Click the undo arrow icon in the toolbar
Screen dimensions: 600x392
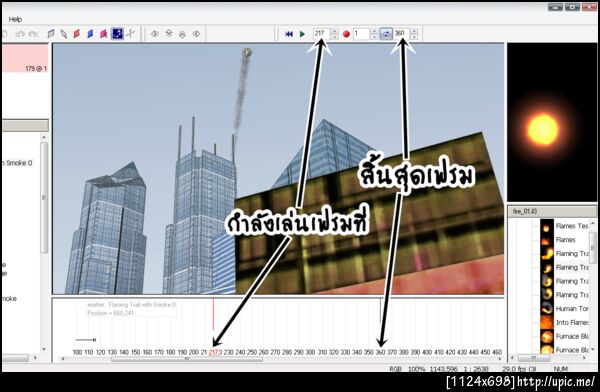coord(20,34)
